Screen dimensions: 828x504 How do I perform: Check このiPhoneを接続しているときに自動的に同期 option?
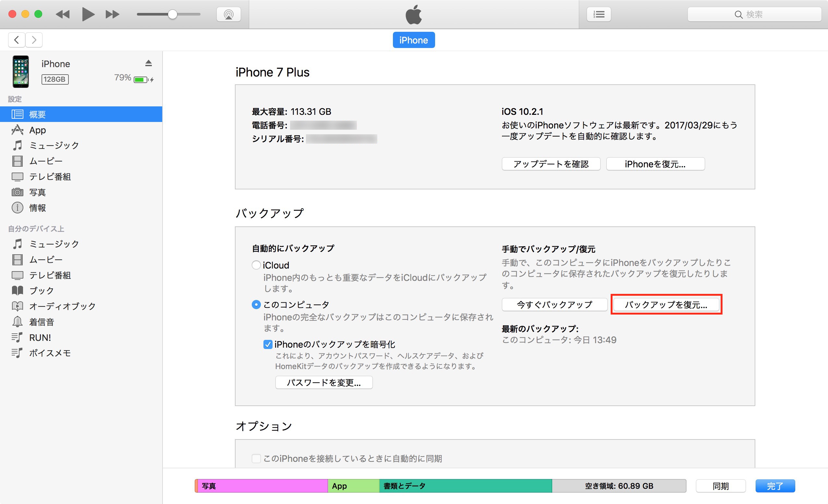coord(256,459)
